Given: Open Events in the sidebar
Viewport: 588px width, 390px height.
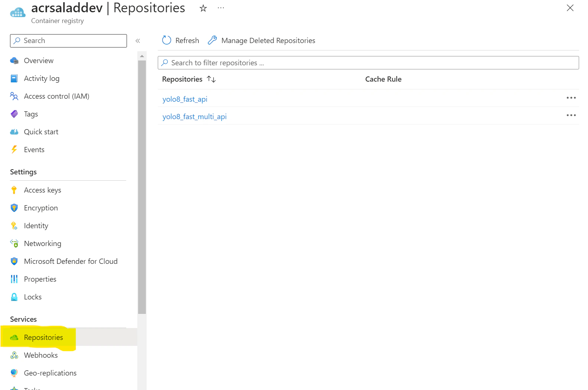Looking at the screenshot, I should [x=34, y=150].
